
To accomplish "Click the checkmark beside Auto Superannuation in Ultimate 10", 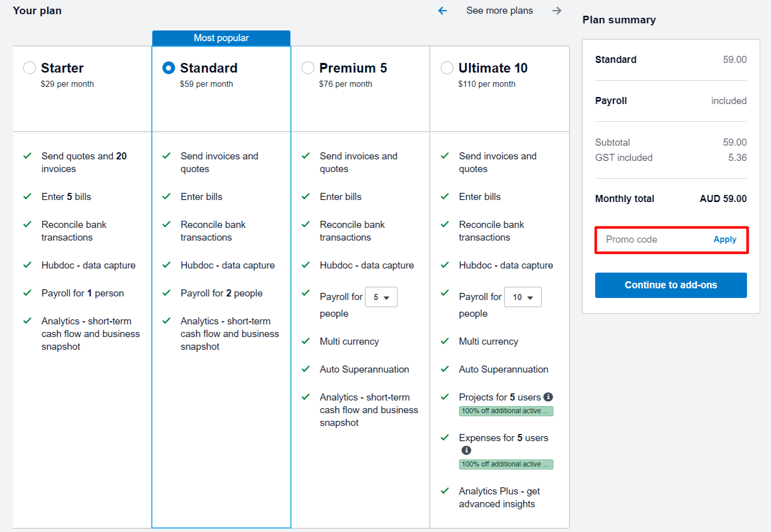I will pos(445,369).
